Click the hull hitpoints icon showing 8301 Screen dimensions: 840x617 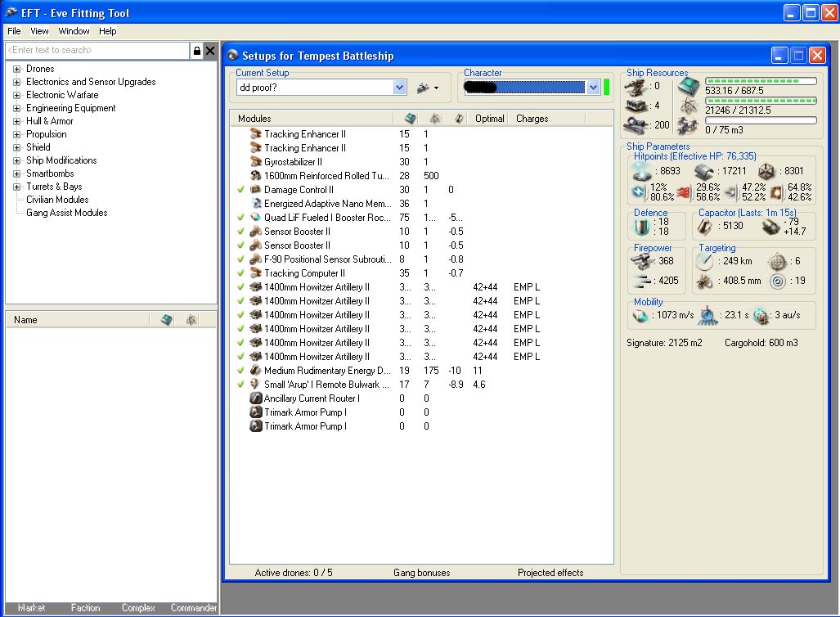click(766, 172)
